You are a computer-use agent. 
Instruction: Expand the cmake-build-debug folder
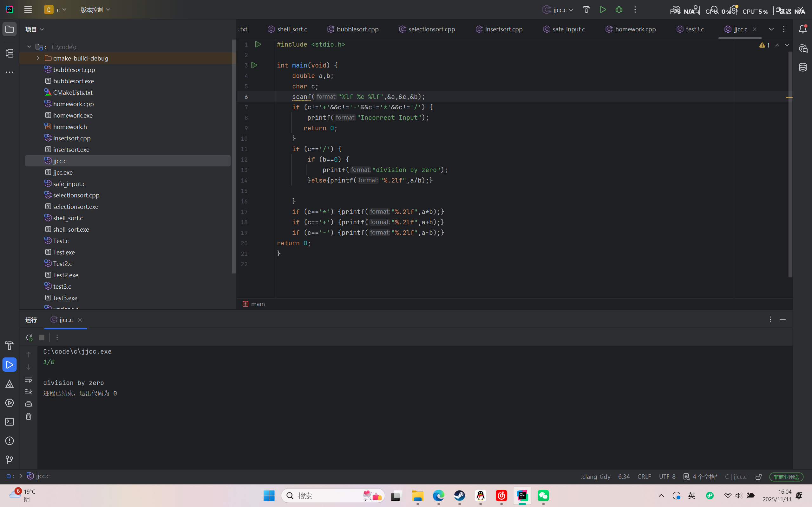click(x=38, y=58)
